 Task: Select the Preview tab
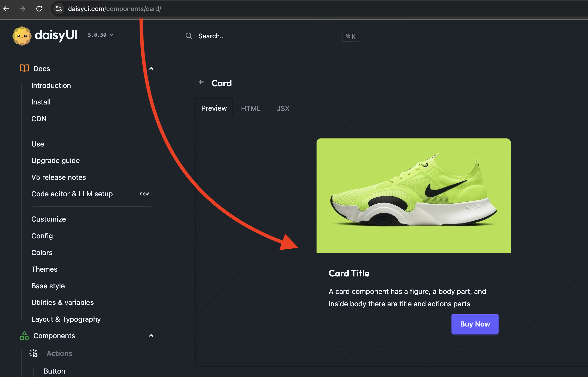coord(214,108)
